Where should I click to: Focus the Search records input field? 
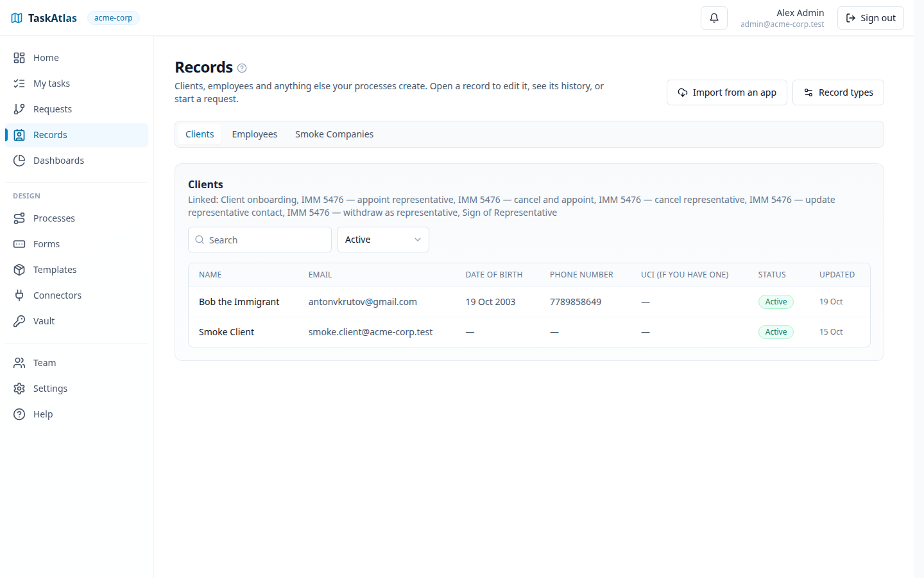(x=260, y=240)
